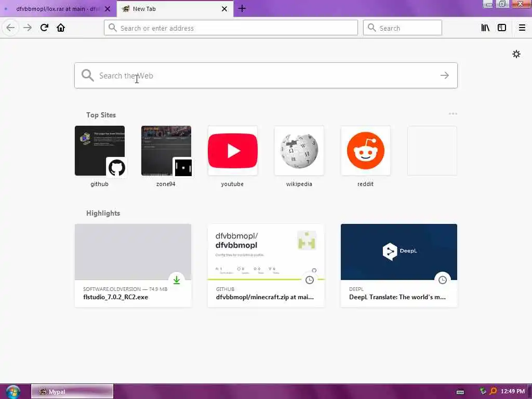Open flstudio_7.0.2_RC2.exe download highlight

(x=133, y=265)
